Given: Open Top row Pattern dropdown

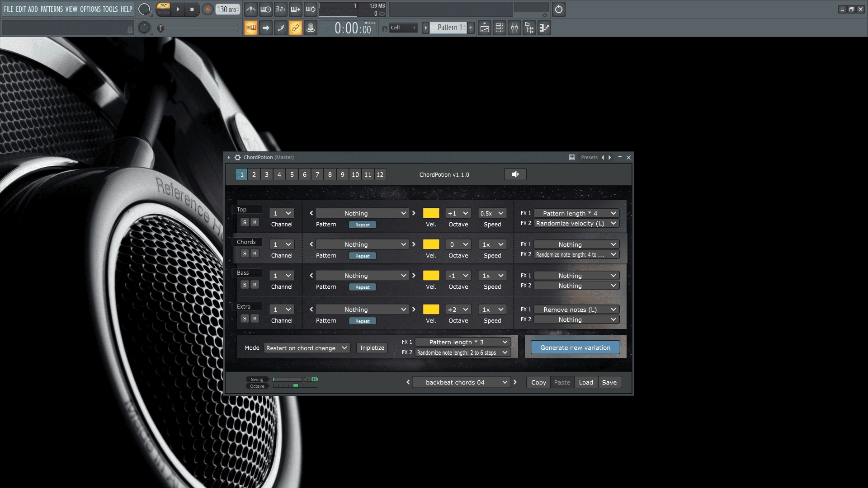Looking at the screenshot, I should click(362, 213).
